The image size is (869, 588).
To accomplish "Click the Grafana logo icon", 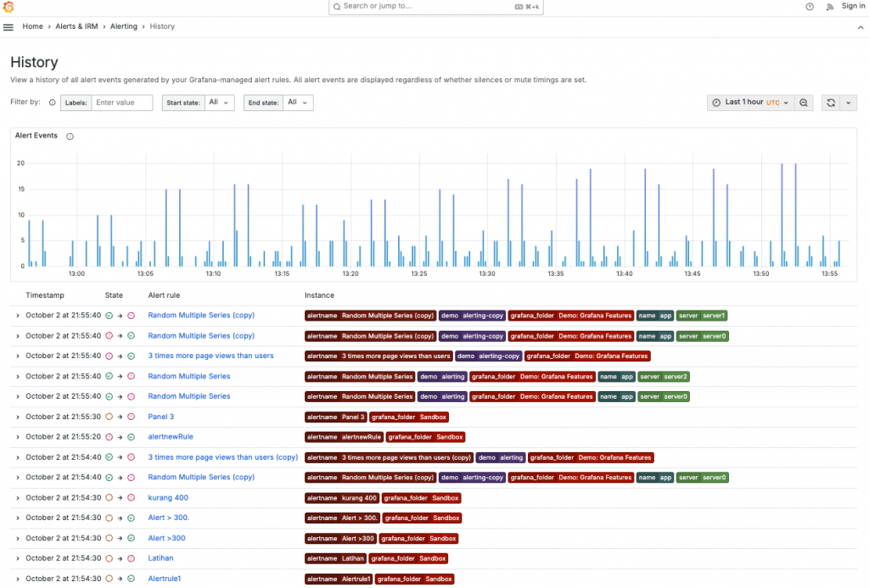I will (x=8, y=7).
